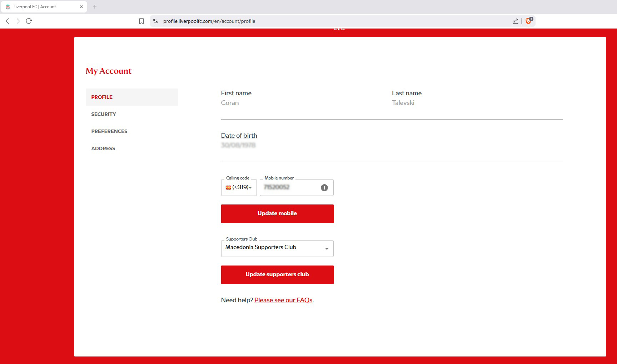The height and width of the screenshot is (364, 617).
Task: Reload the page with the refresh icon
Action: 29,21
